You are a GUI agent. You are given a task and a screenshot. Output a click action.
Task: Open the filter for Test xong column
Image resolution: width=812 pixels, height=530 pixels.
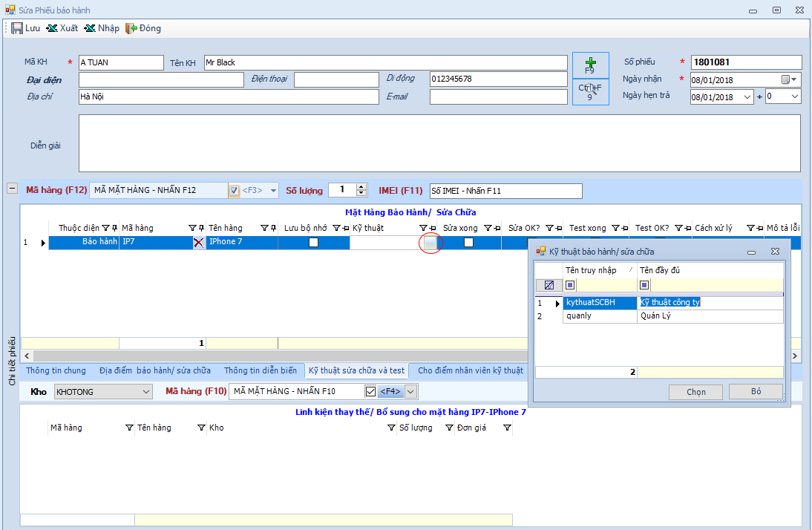tap(616, 228)
